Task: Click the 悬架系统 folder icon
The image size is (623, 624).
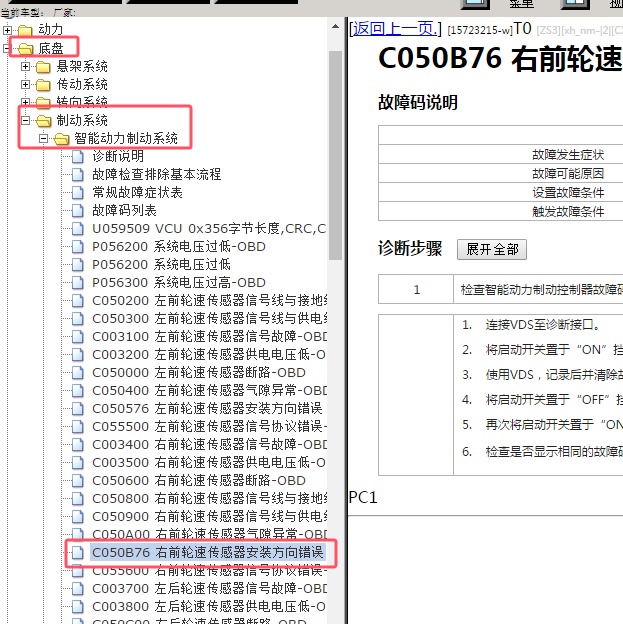Action: point(43,67)
